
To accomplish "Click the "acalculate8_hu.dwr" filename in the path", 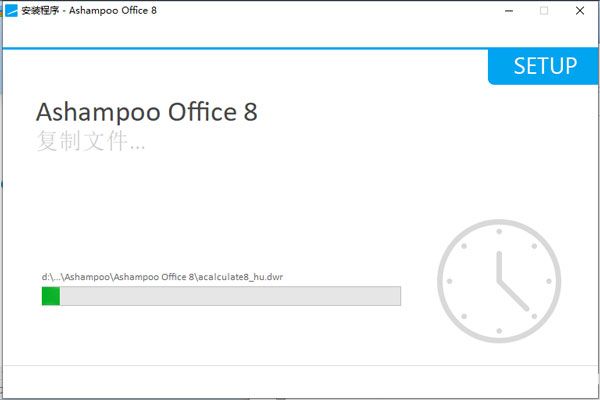I will click(x=241, y=276).
